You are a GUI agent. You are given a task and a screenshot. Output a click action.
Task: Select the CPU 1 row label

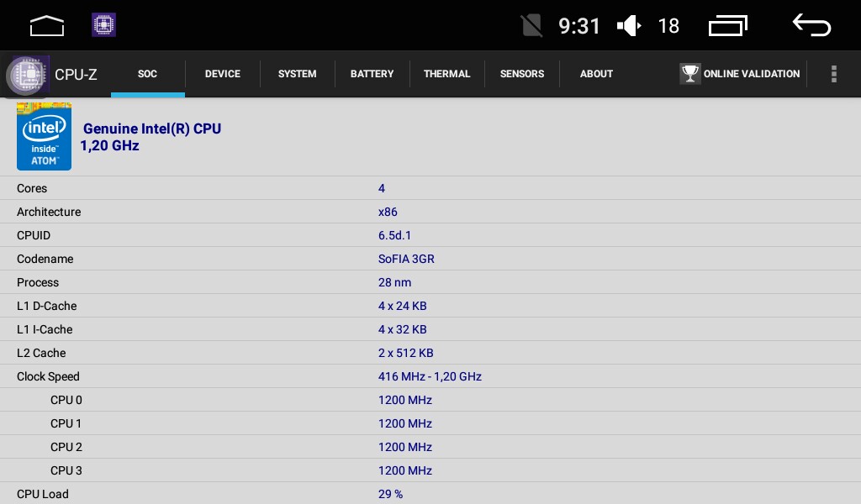(x=66, y=424)
